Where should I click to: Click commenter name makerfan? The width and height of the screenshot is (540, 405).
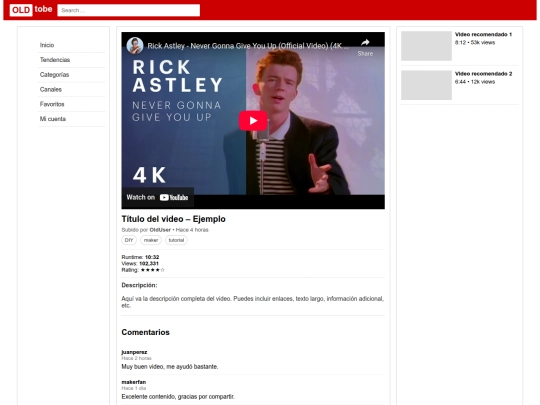(134, 382)
